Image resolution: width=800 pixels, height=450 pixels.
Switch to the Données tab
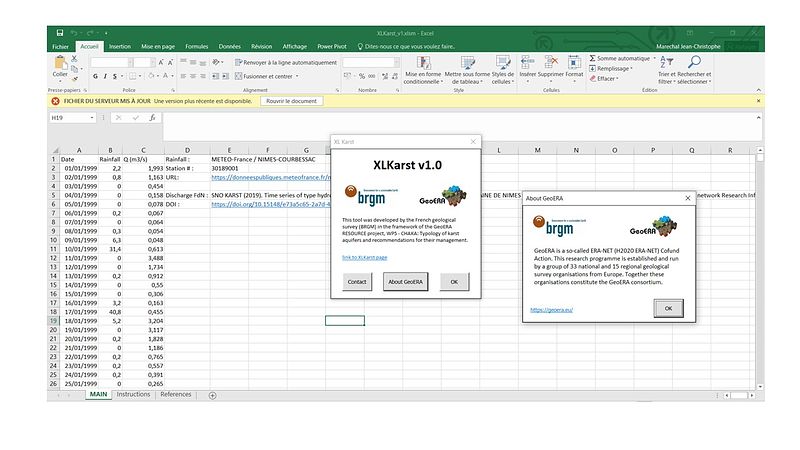click(x=230, y=46)
